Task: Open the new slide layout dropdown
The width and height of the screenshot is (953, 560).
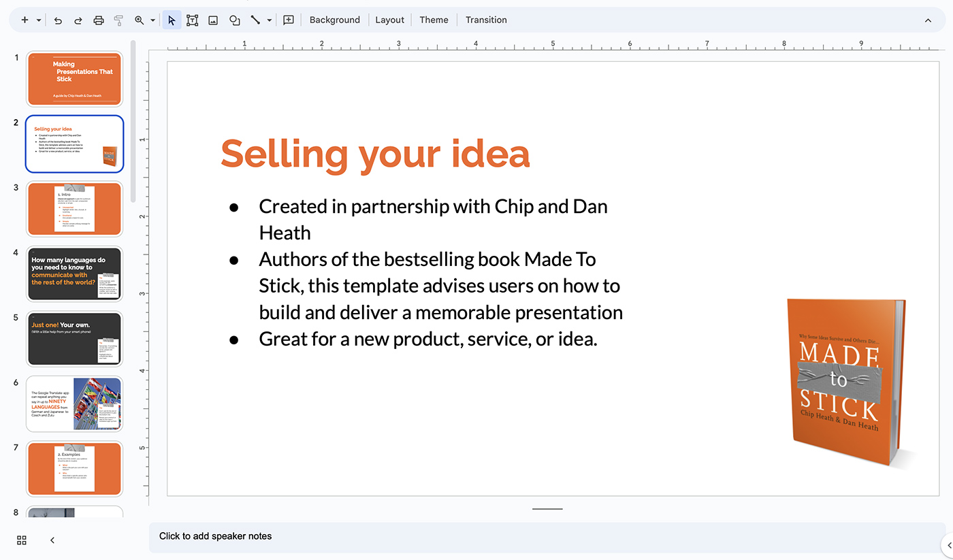Action: [x=39, y=20]
